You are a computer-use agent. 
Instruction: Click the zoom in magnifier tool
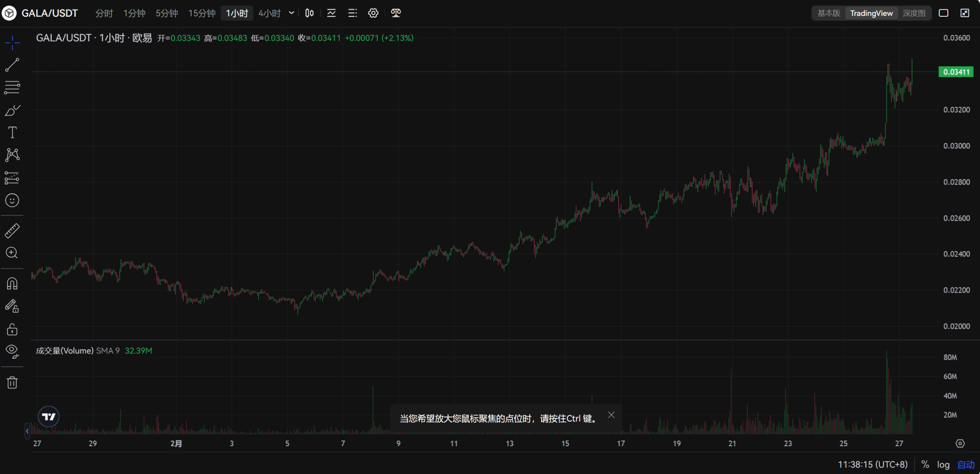[x=12, y=253]
